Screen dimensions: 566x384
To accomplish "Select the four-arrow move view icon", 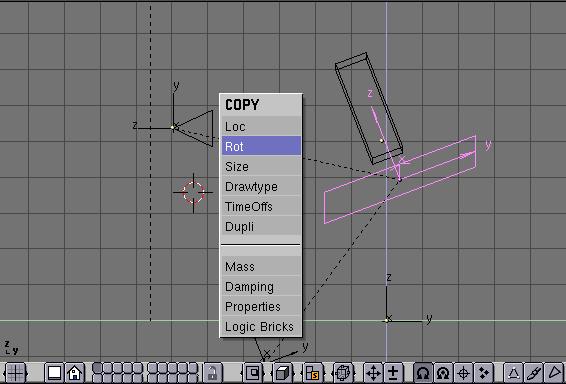I will tap(373, 373).
